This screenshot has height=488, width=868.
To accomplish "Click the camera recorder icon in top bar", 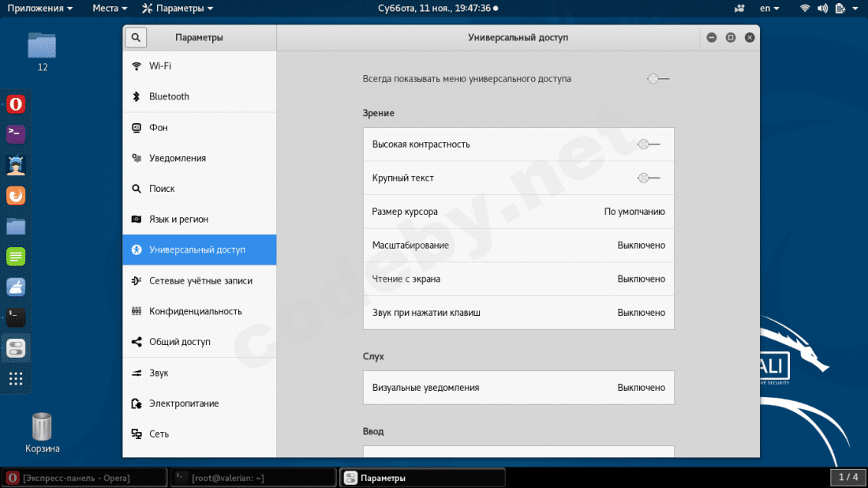I will coord(739,9).
